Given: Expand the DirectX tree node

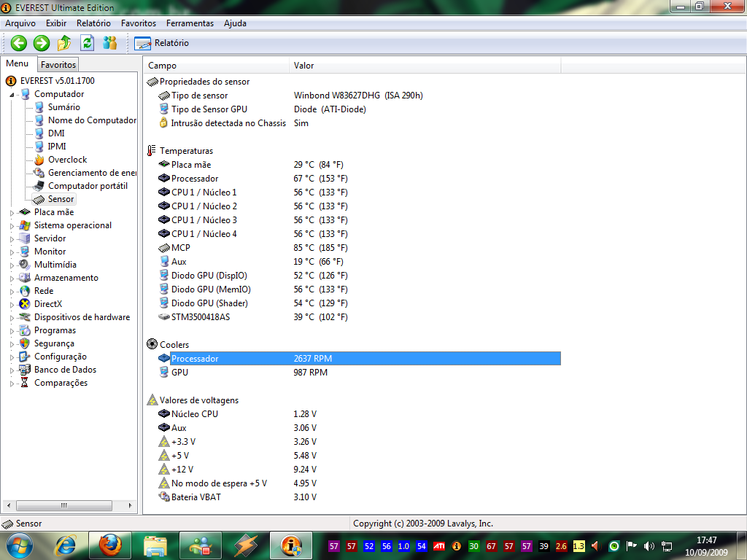Looking at the screenshot, I should 12,304.
